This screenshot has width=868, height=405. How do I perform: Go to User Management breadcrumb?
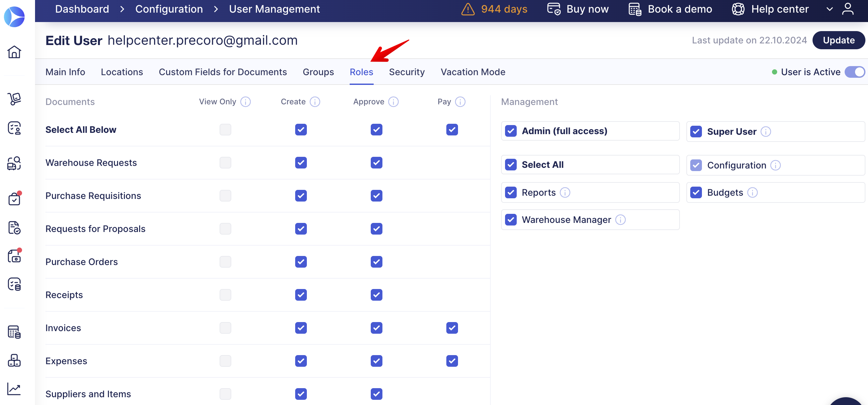click(x=274, y=9)
